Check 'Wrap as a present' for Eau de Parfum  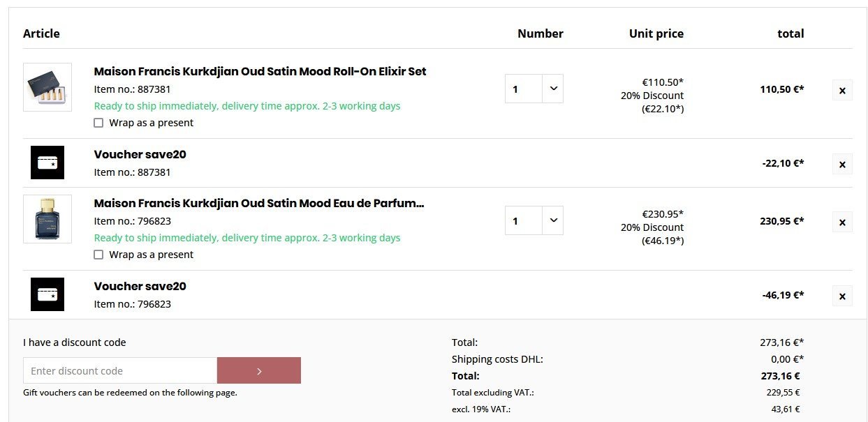point(98,255)
